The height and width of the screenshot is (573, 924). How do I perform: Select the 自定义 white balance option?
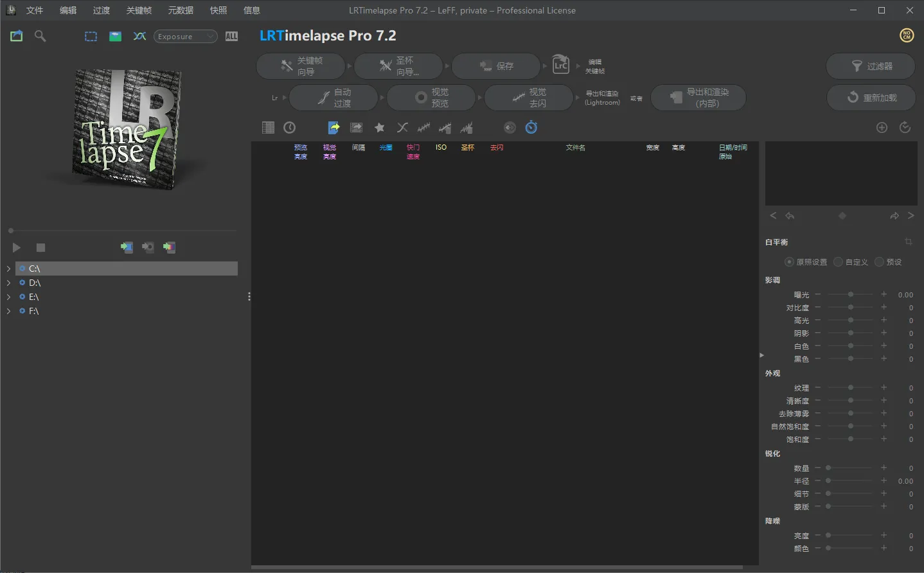pyautogui.click(x=838, y=262)
